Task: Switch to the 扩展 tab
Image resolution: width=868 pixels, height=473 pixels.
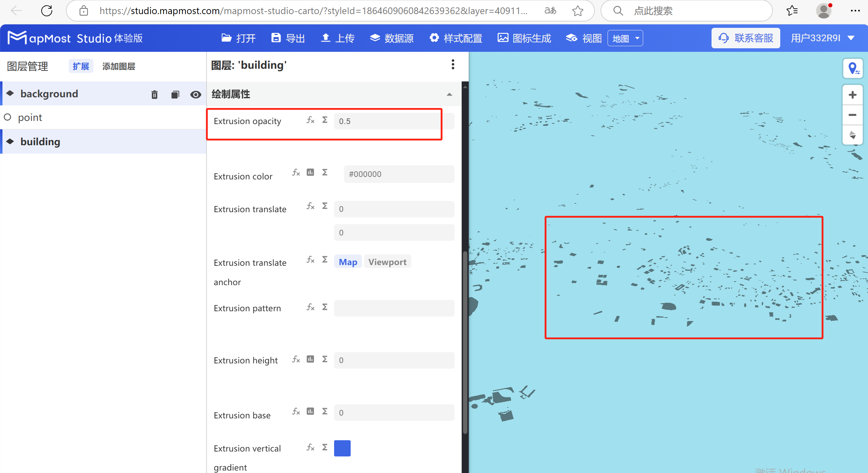Action: [x=81, y=66]
